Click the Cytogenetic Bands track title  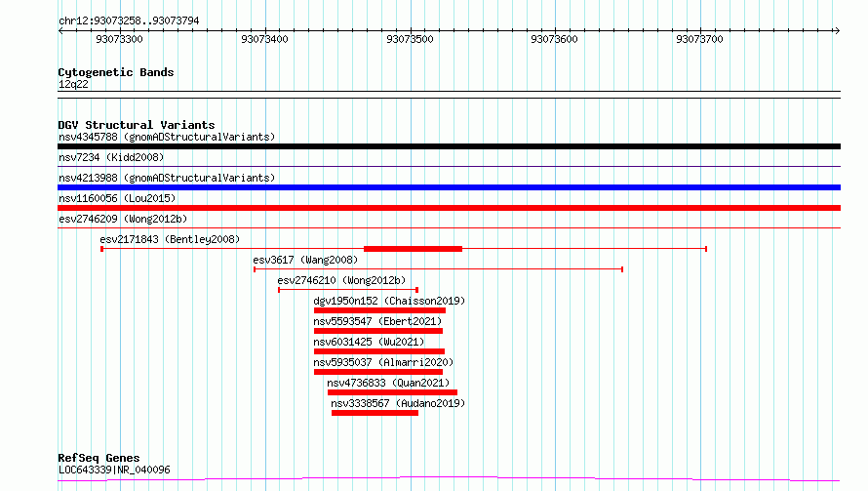tap(116, 72)
